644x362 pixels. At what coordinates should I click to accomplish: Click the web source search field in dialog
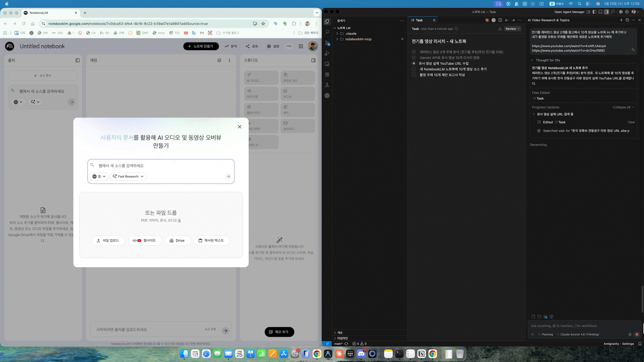[161, 166]
